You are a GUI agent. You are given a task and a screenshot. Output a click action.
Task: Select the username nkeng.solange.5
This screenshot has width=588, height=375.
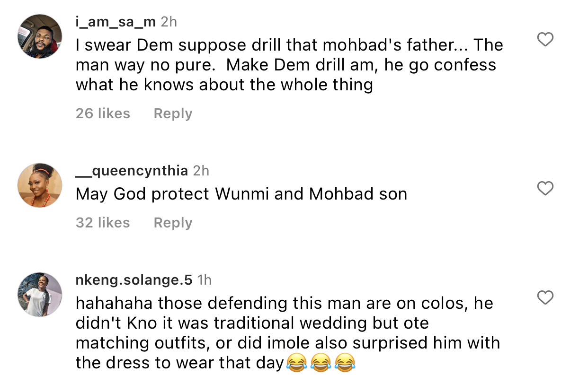point(134,280)
